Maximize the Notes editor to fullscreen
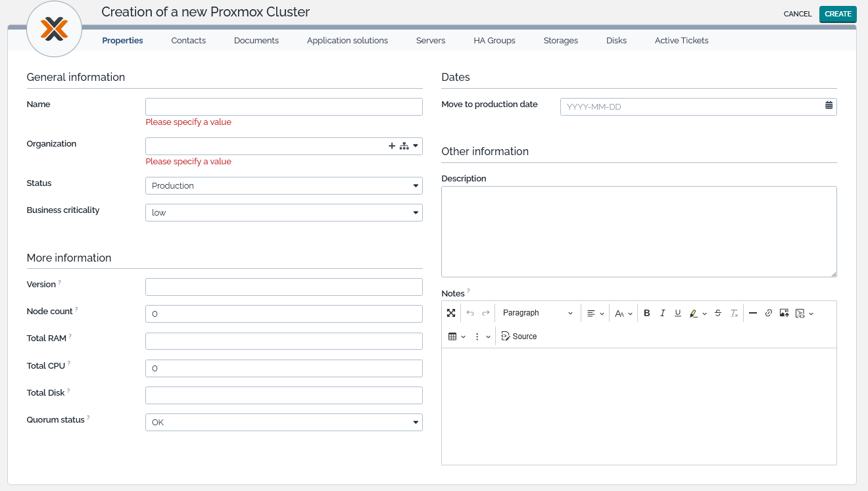The image size is (868, 491). [x=451, y=313]
